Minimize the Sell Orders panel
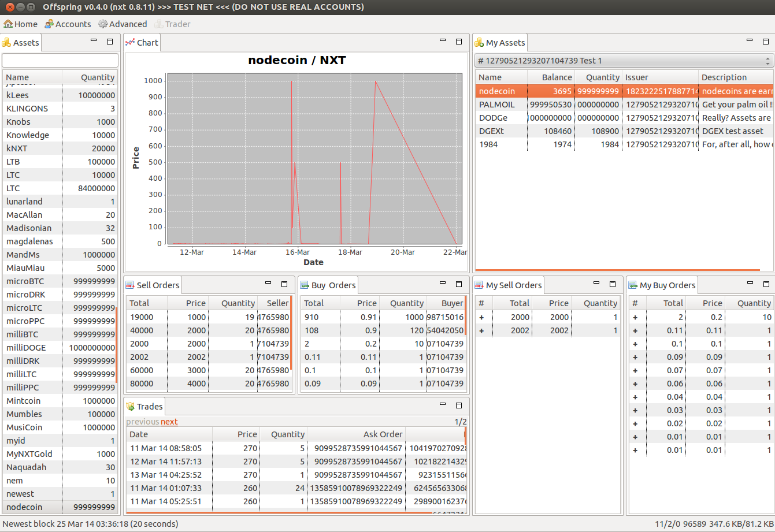This screenshot has height=532, width=775. [x=268, y=284]
